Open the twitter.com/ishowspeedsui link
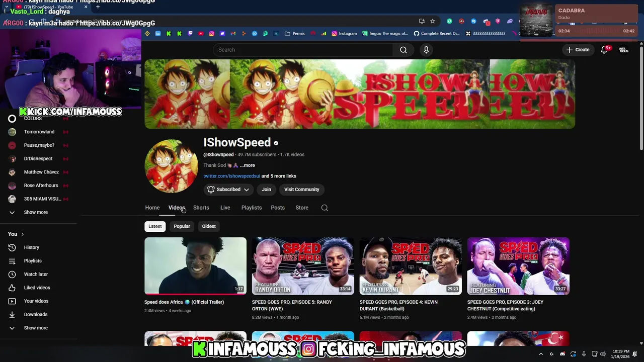 [x=231, y=176]
